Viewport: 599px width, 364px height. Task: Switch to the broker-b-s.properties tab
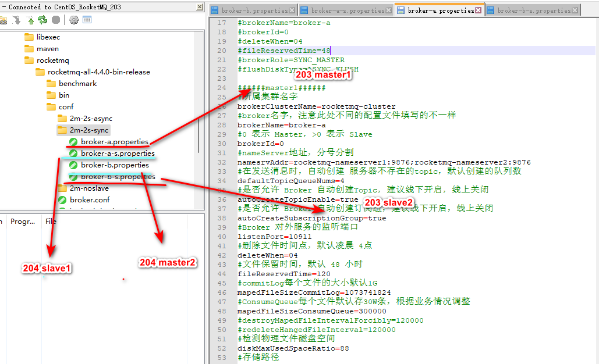pos(534,10)
